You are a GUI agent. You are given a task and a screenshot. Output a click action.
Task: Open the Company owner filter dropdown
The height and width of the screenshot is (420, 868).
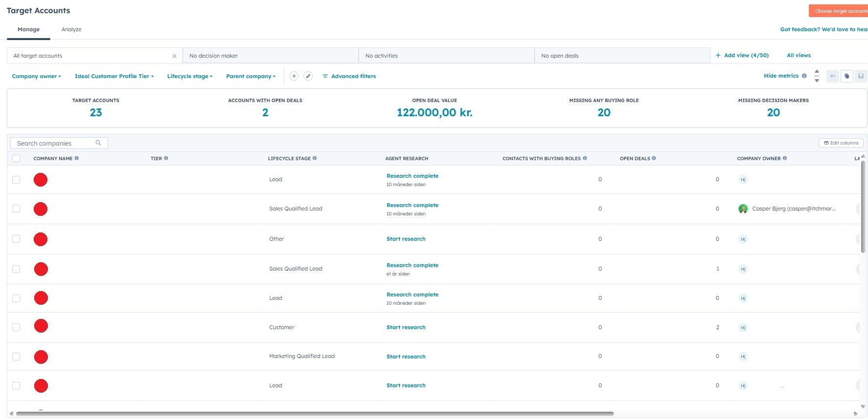36,76
